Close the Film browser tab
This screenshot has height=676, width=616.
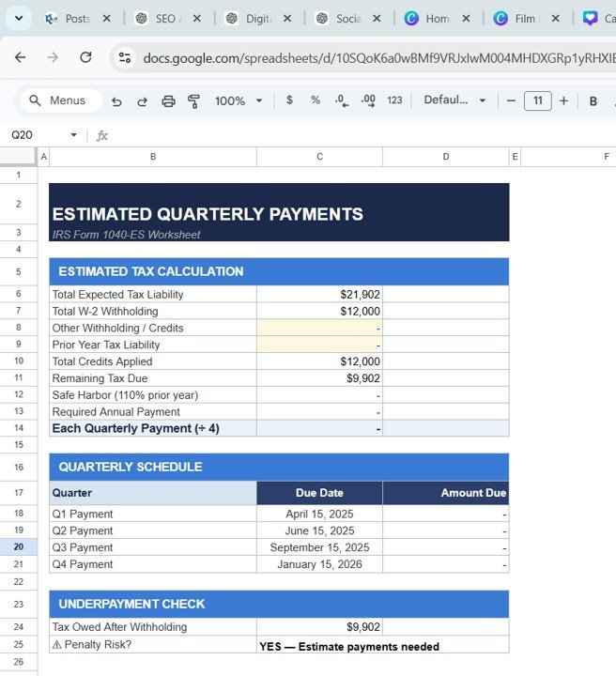pyautogui.click(x=556, y=19)
